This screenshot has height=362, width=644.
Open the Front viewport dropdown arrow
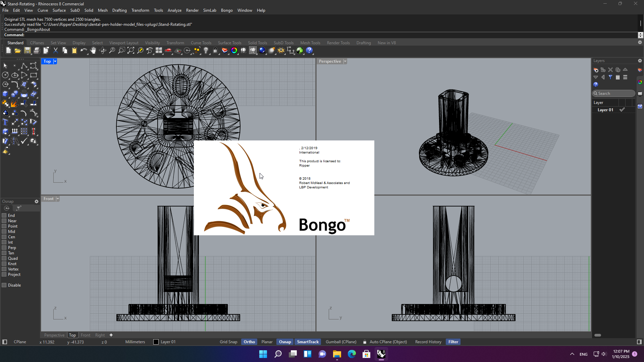pos(58,199)
